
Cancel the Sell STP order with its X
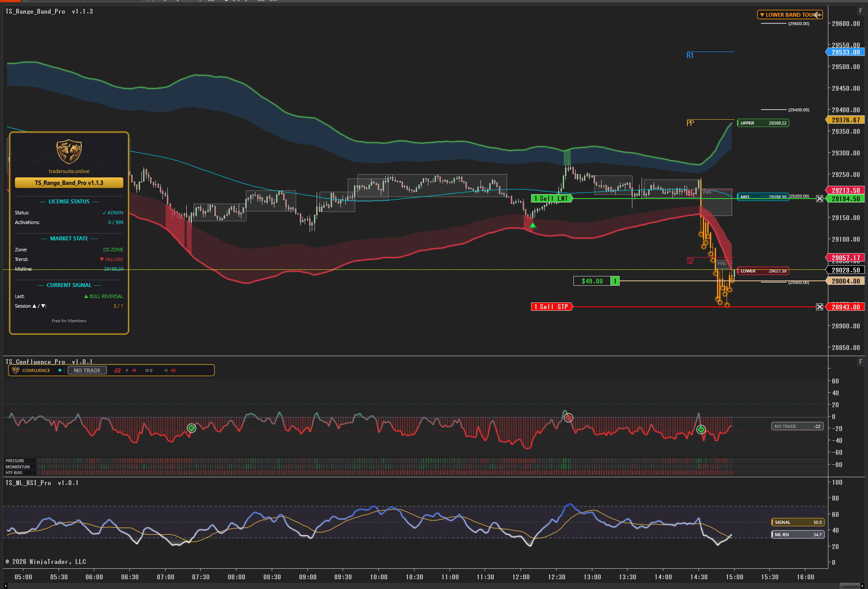820,307
